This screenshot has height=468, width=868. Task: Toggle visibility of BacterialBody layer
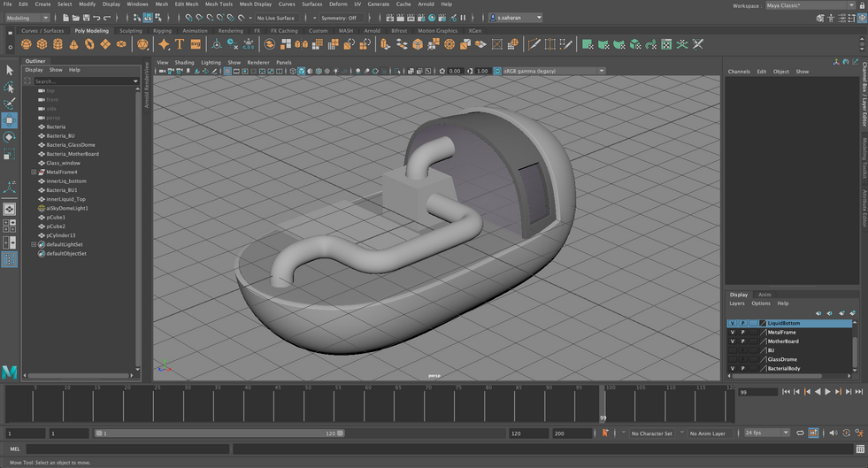(733, 368)
